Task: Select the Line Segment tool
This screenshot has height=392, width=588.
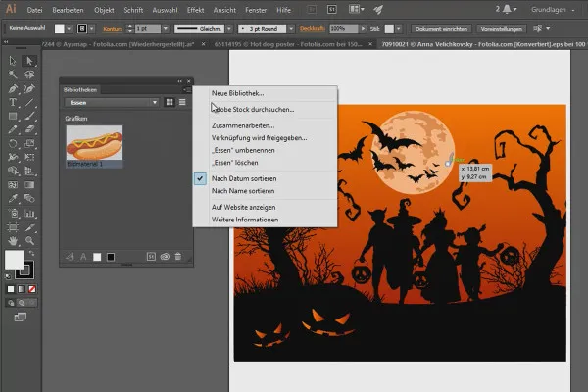Action: 29,102
